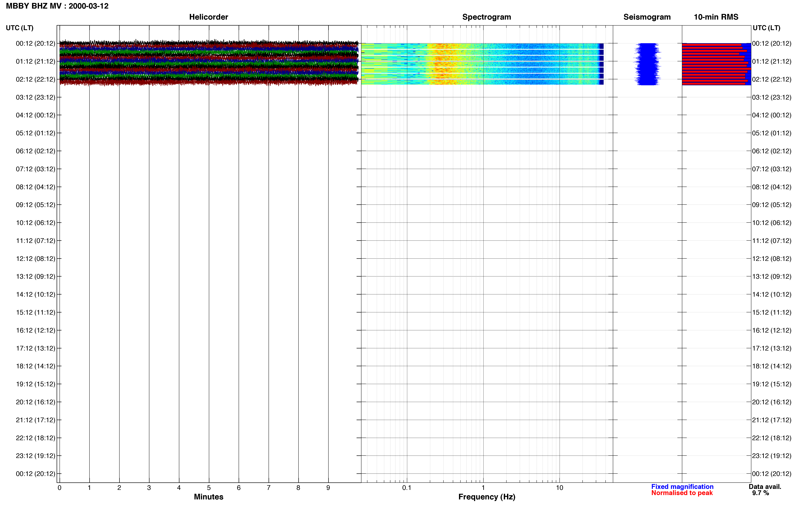Click '08:12 (04:12)' on the Helicorder time axis
Image resolution: width=812 pixels, height=508 pixels.
(36, 187)
